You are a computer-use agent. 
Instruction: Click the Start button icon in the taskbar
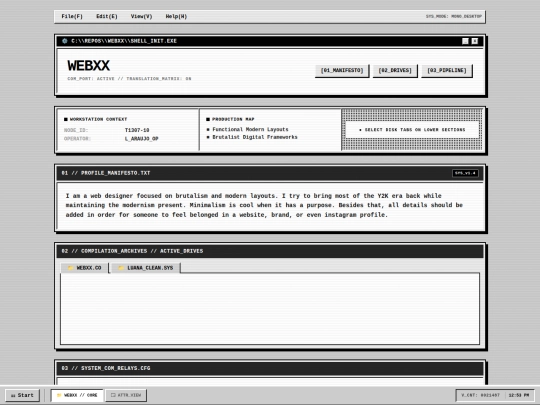[x=13, y=395]
